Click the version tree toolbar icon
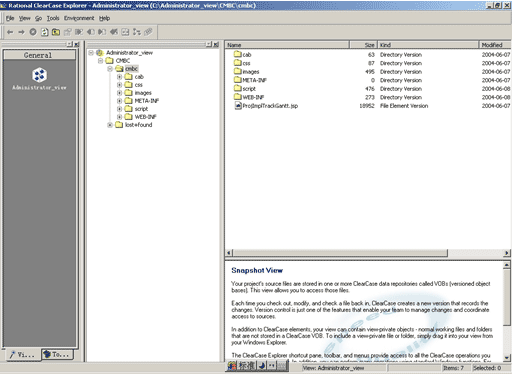This screenshot has height=377, width=512. coord(137,32)
